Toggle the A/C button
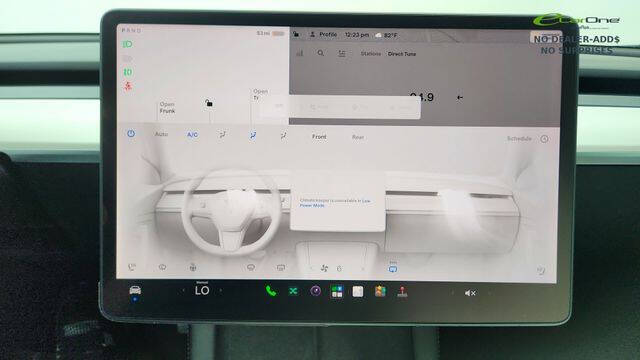The image size is (640, 360). 192,134
